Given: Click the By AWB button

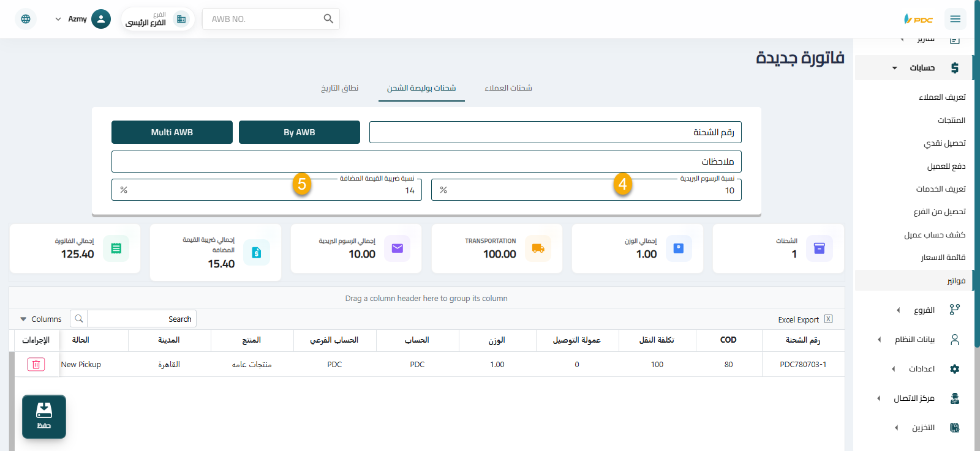Looking at the screenshot, I should [300, 132].
